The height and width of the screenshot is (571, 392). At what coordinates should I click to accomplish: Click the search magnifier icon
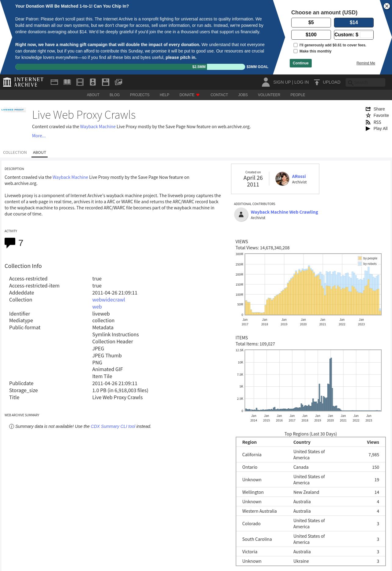pos(350,83)
